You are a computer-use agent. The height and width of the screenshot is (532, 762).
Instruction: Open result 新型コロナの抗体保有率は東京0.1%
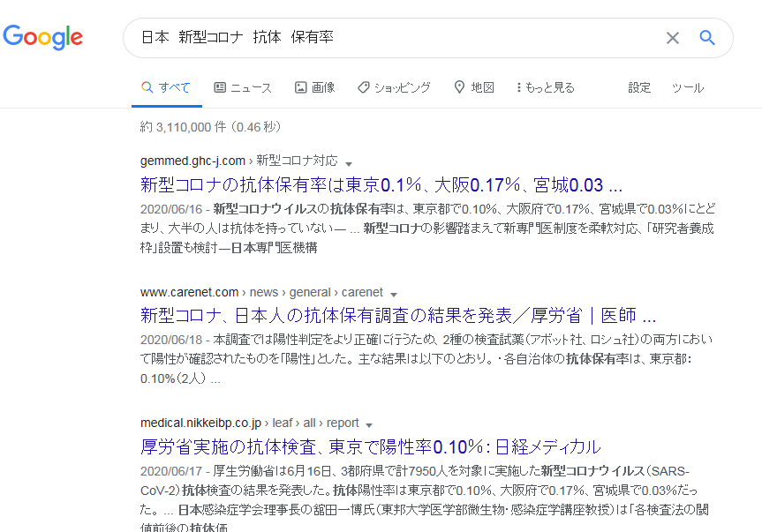381,185
